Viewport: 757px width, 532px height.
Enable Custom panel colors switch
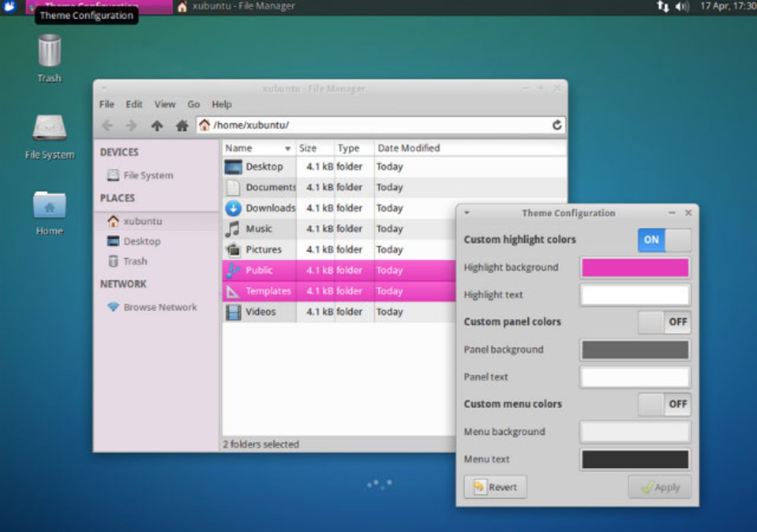tap(664, 322)
